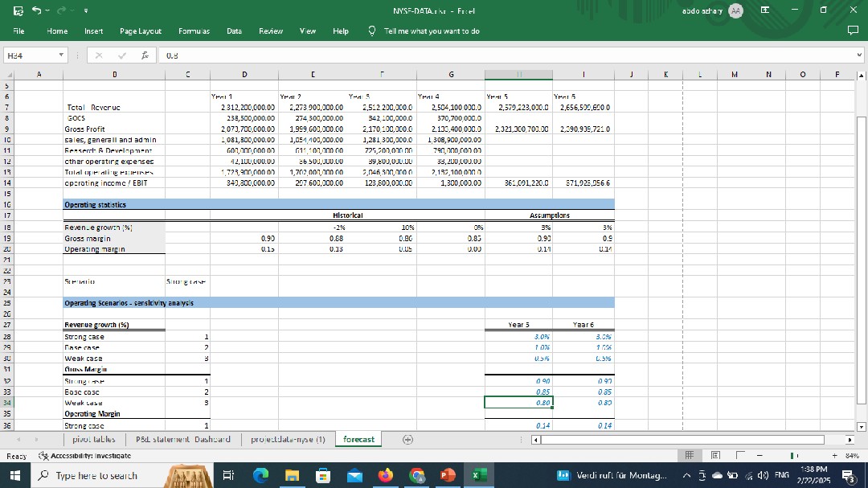Open the P&L statement Dashboard sheet
This screenshot has height=488, width=868.
[183, 440]
